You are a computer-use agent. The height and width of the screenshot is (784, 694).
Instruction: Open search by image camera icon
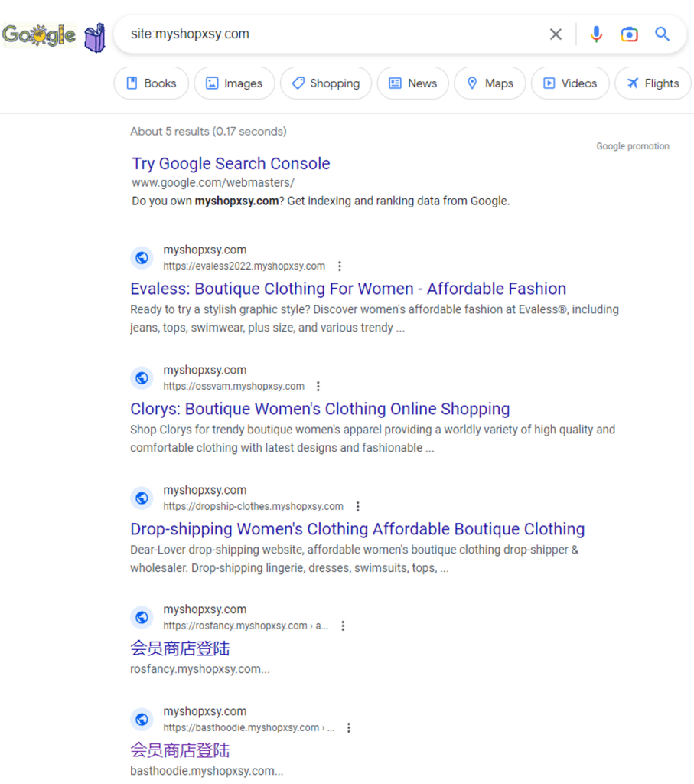point(630,34)
